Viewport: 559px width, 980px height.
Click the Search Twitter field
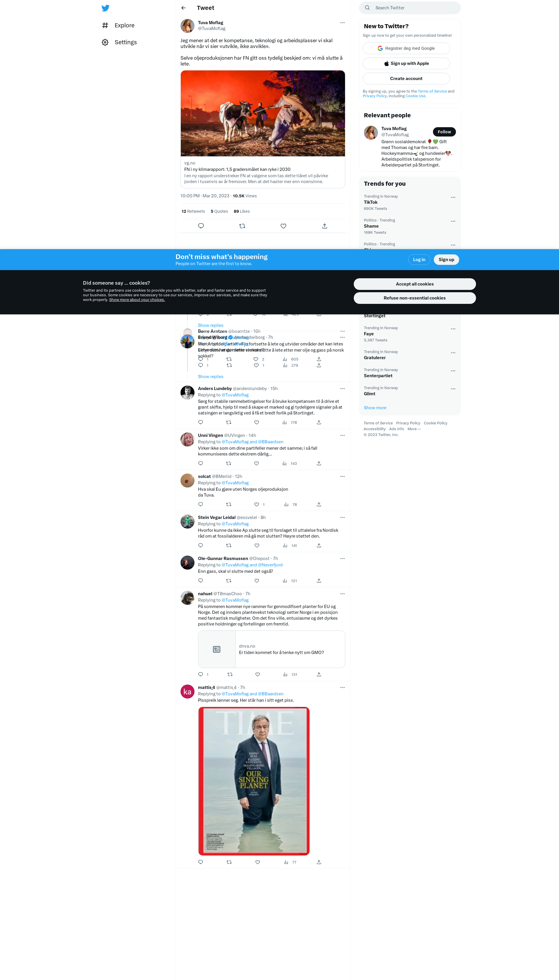(410, 8)
